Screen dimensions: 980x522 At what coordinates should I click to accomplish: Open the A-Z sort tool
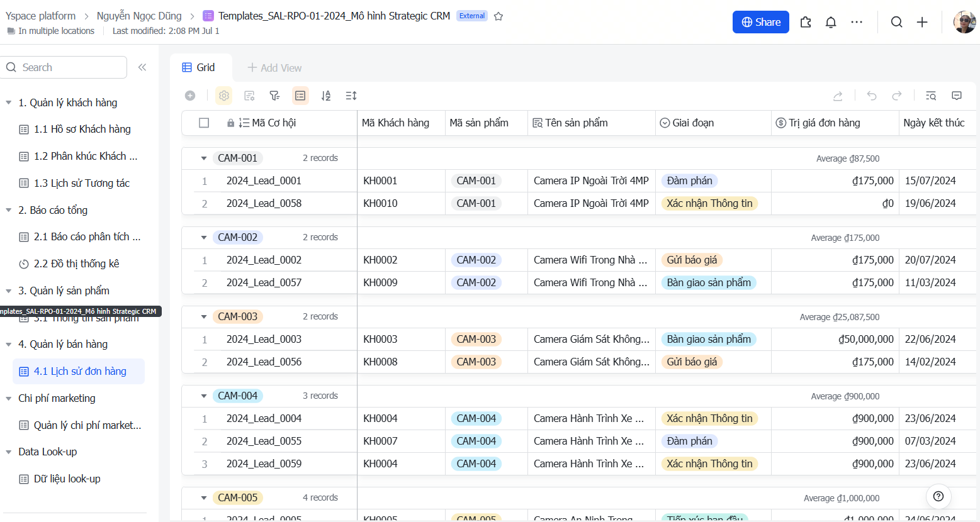[x=325, y=96]
